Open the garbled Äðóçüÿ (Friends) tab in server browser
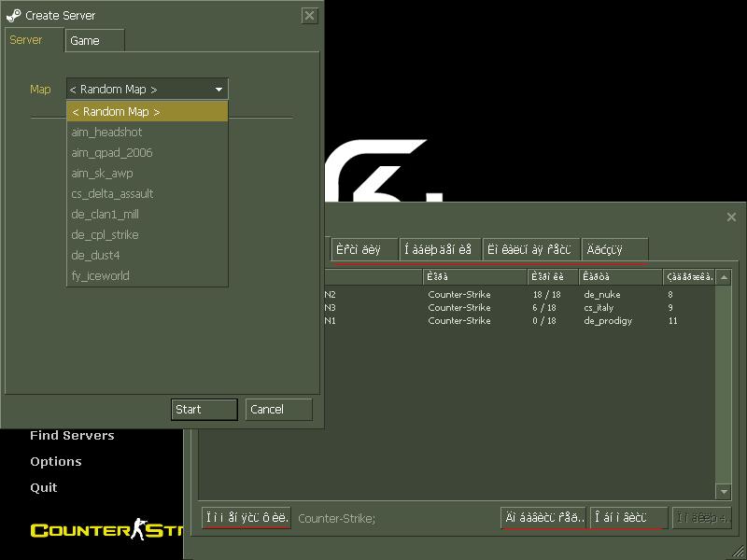The image size is (747, 560). point(615,249)
